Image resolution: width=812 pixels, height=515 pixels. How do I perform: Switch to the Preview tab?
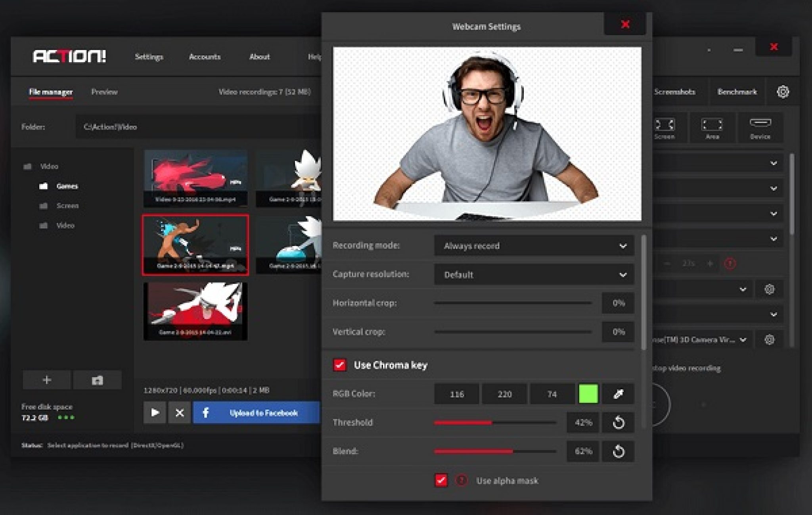[104, 92]
